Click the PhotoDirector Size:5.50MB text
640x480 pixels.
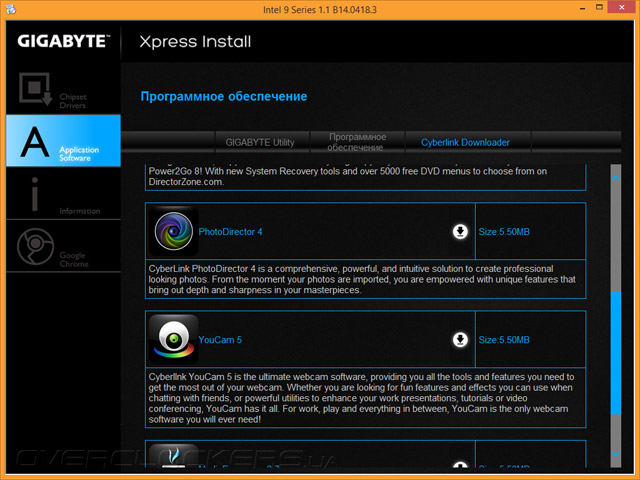tap(504, 232)
